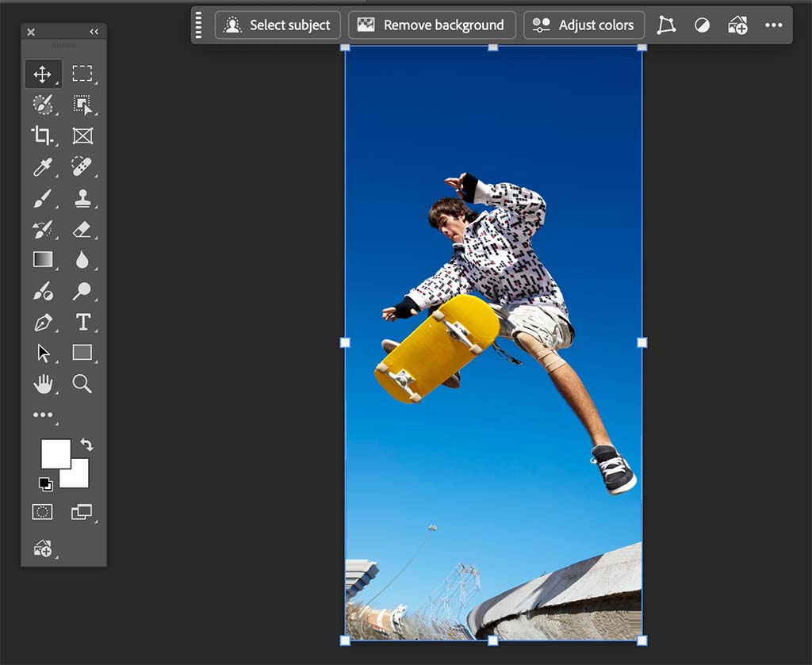Select the Horizontal Type tool
This screenshot has width=812, height=665.
click(x=82, y=321)
